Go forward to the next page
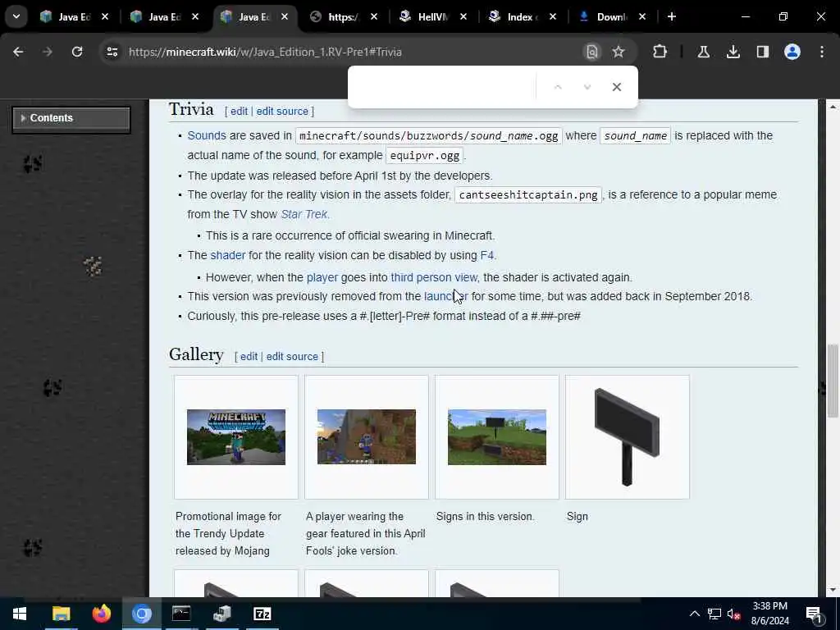The height and width of the screenshot is (630, 840). tap(48, 52)
